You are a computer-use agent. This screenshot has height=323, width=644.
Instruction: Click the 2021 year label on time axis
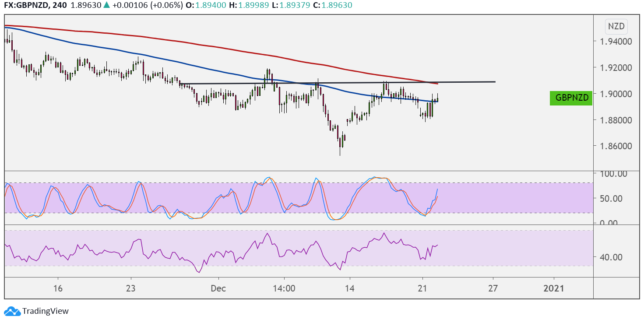[554, 289]
